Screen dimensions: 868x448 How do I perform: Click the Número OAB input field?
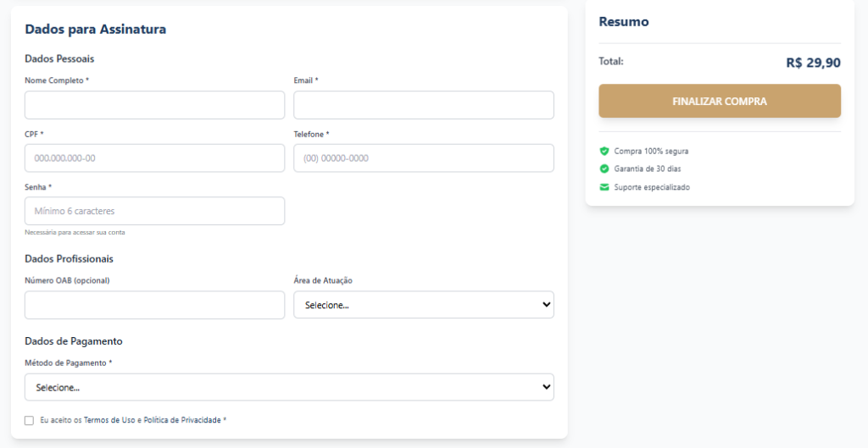tap(154, 305)
